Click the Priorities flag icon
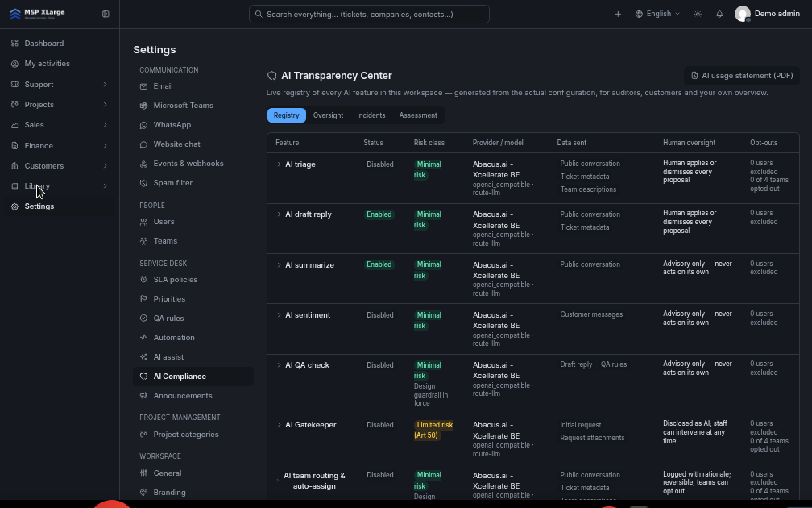The image size is (812, 508). pos(143,298)
